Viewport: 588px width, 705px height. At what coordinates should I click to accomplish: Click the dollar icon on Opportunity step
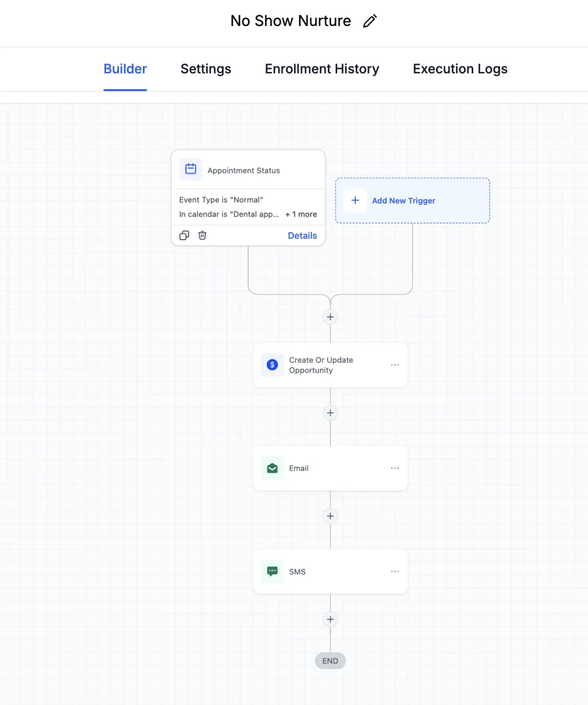(x=272, y=365)
